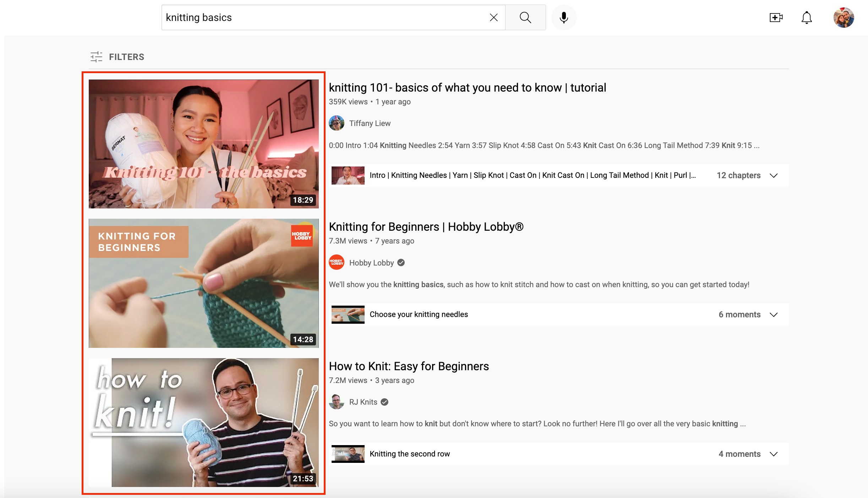Click 'Knitting the second row' moment thumbnail
The width and height of the screenshot is (868, 498).
point(348,454)
